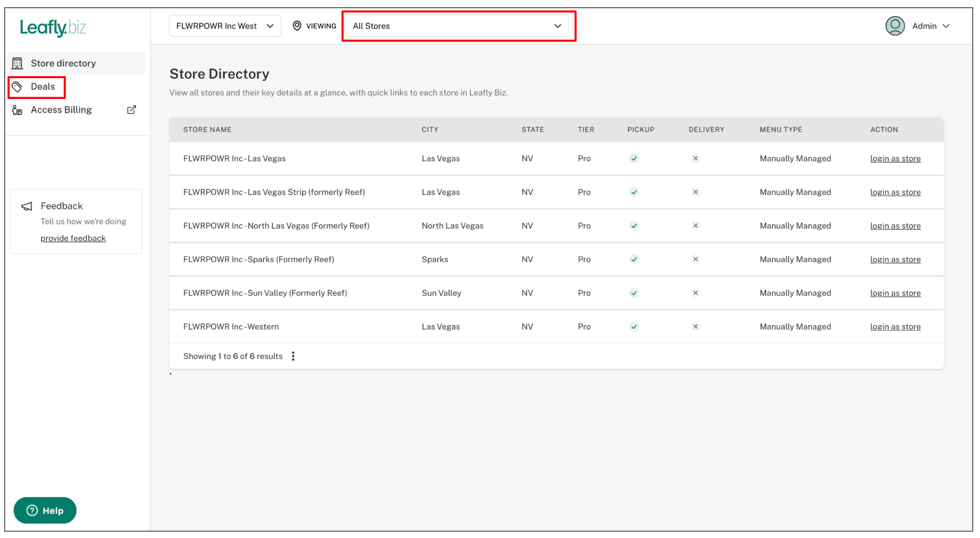Click the Access Billing external link icon

click(x=131, y=110)
